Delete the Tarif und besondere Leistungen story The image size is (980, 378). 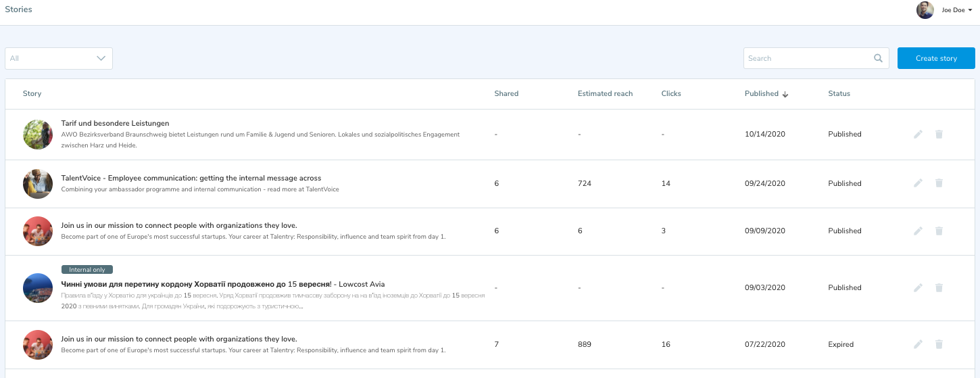(939, 135)
